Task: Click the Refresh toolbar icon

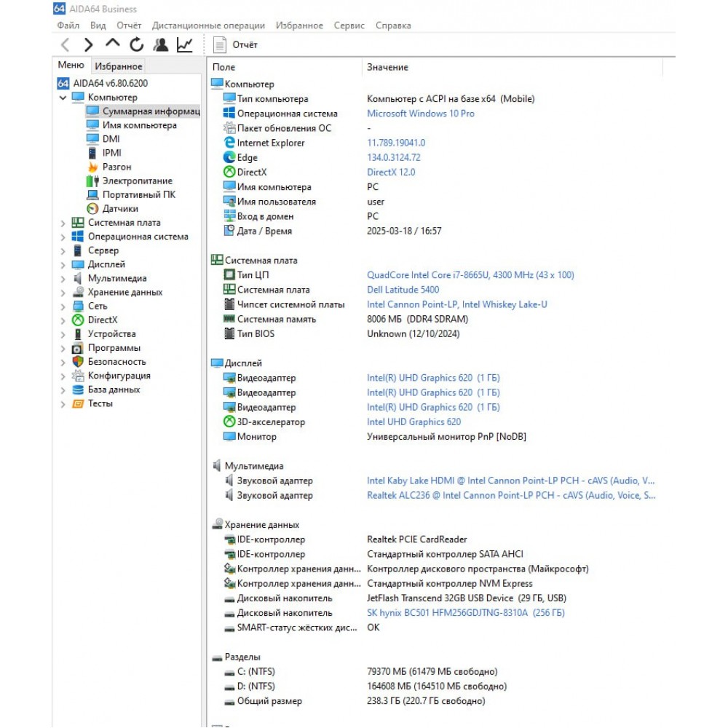Action: [137, 44]
